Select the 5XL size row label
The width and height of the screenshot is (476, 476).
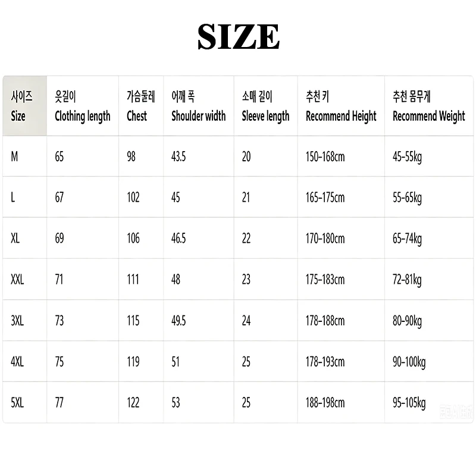pyautogui.click(x=17, y=403)
